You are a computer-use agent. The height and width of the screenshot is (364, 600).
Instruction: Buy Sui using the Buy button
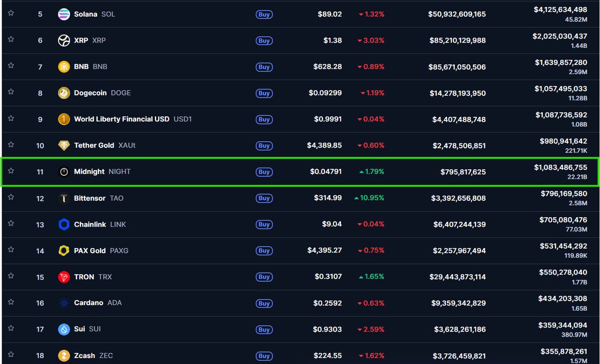click(264, 330)
